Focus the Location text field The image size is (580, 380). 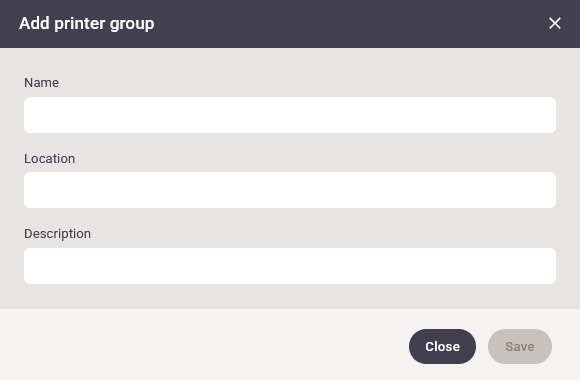290,190
